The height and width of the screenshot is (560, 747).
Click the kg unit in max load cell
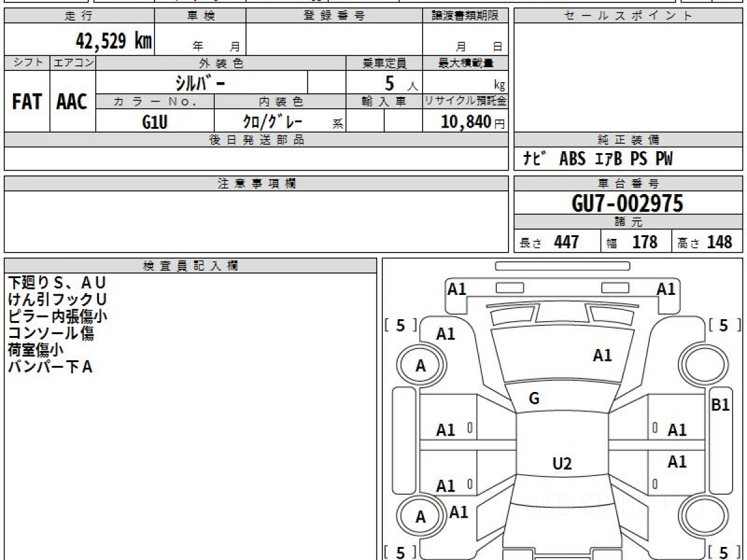tap(499, 86)
